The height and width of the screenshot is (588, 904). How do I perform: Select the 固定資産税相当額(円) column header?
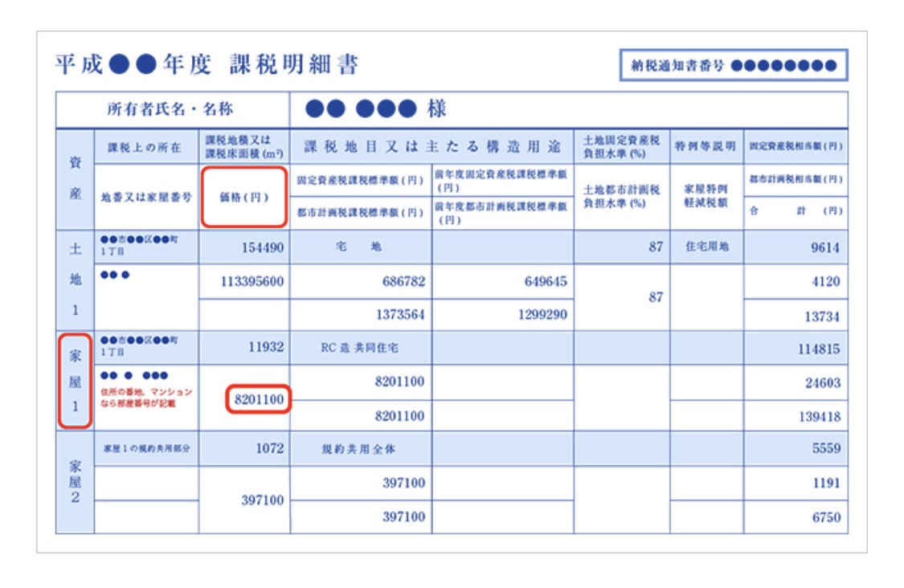pyautogui.click(x=795, y=147)
